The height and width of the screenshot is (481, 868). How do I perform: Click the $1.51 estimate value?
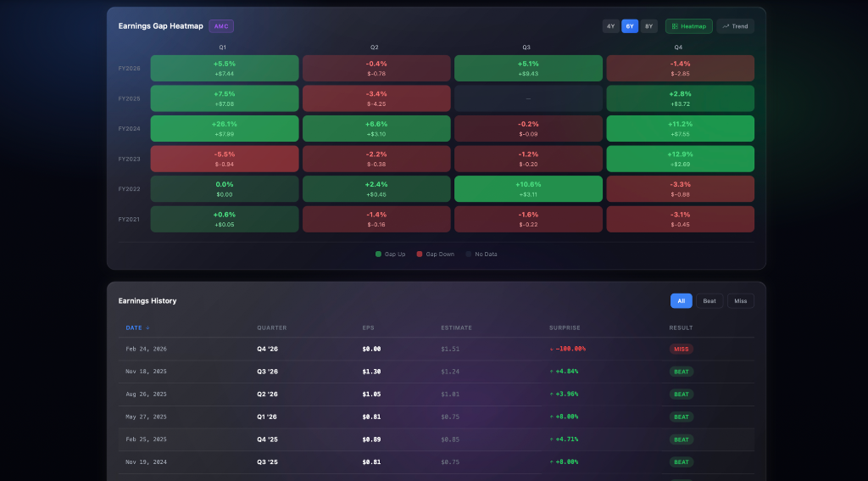450,350
